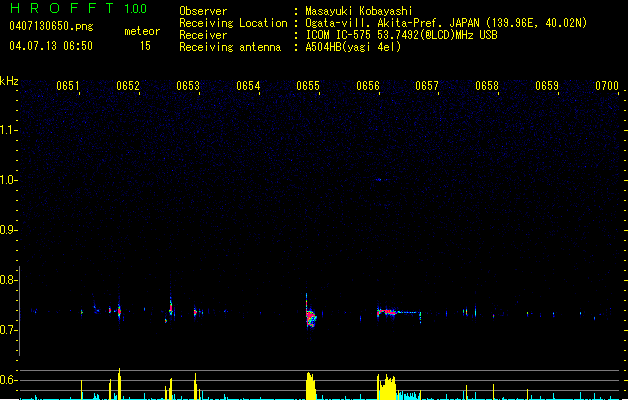The height and width of the screenshot is (400, 629).
Task: Click the meteor count value 15
Action: coord(145,46)
